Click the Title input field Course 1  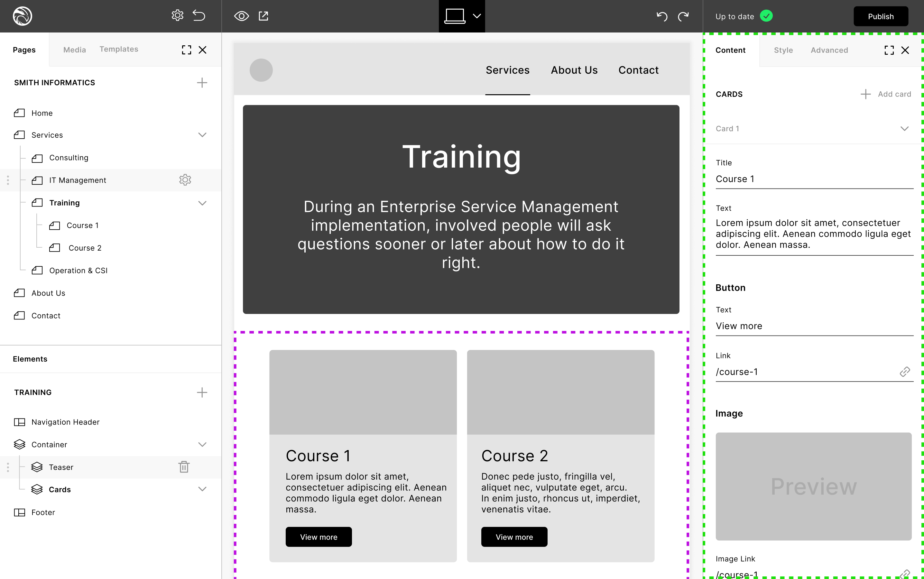[x=814, y=179]
